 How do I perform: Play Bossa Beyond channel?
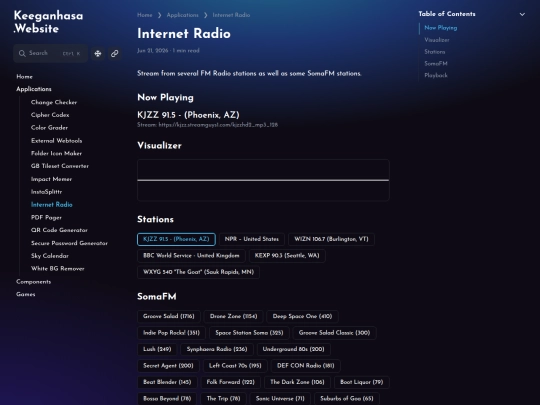(x=167, y=398)
